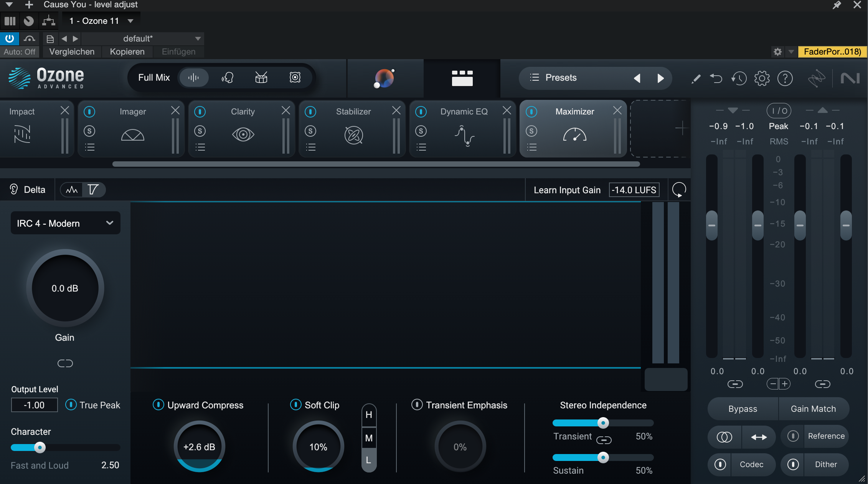Solo the Maximizer module

point(531,131)
